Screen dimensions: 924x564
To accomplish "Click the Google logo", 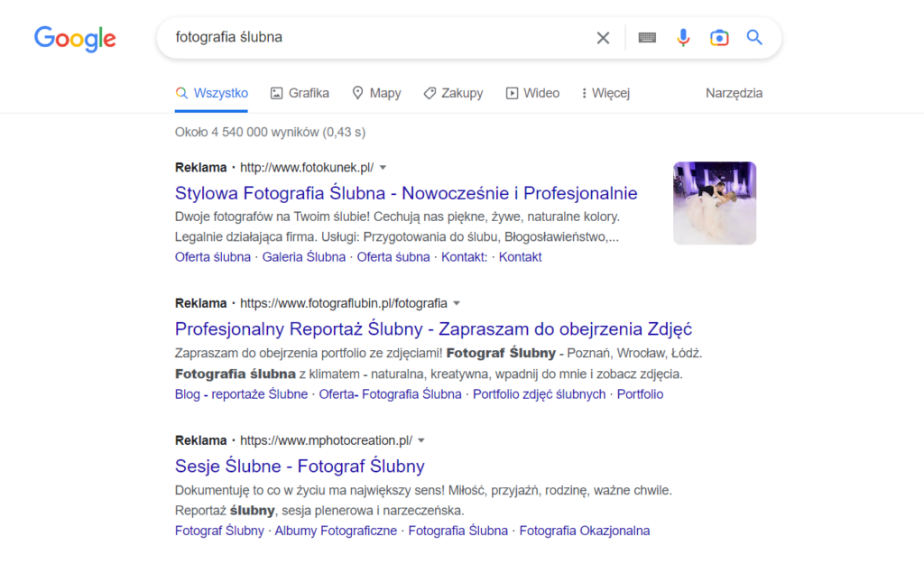I will (75, 38).
